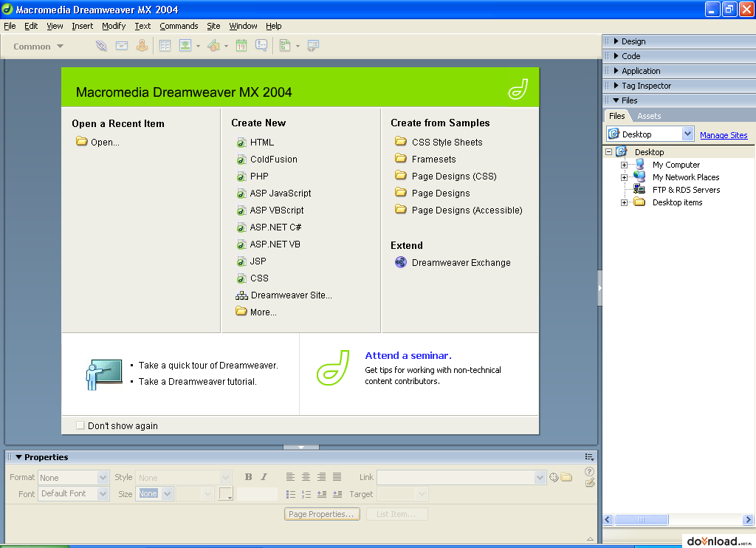Screen dimensions: 756x548
Task: Expand the Code panel group
Action: coord(616,56)
